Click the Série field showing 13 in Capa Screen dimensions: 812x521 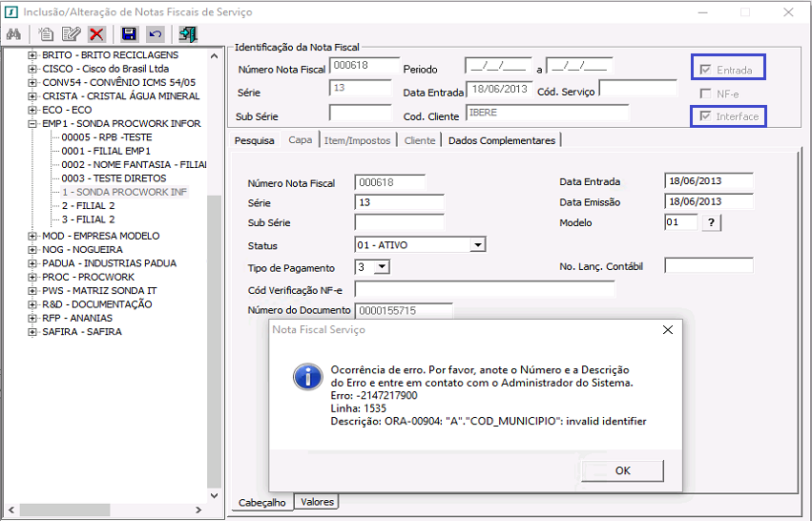click(399, 202)
